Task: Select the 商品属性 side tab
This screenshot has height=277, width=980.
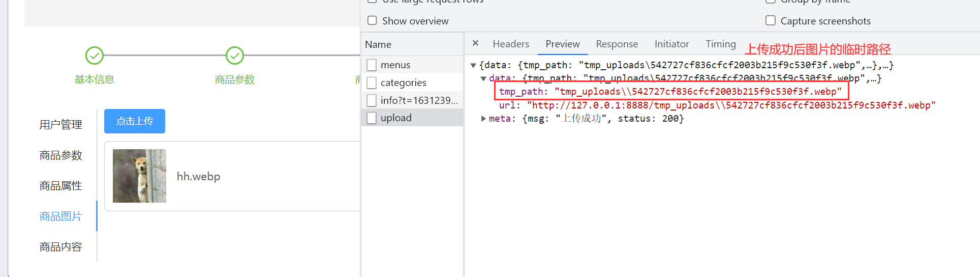Action: pyautogui.click(x=61, y=186)
